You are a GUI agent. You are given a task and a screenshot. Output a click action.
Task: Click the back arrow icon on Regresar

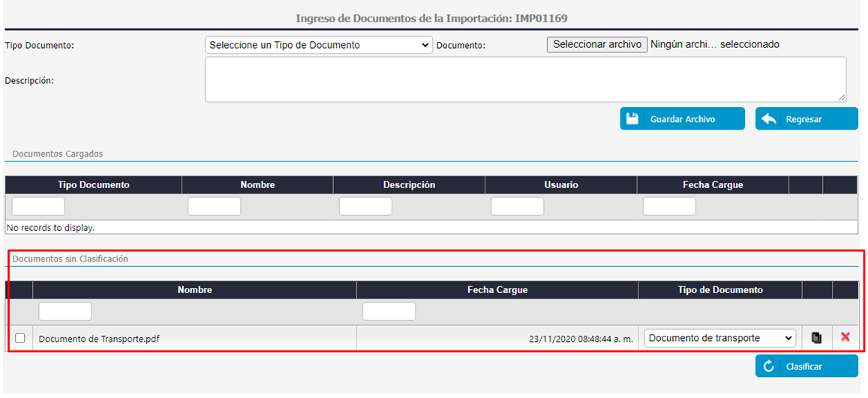(768, 119)
